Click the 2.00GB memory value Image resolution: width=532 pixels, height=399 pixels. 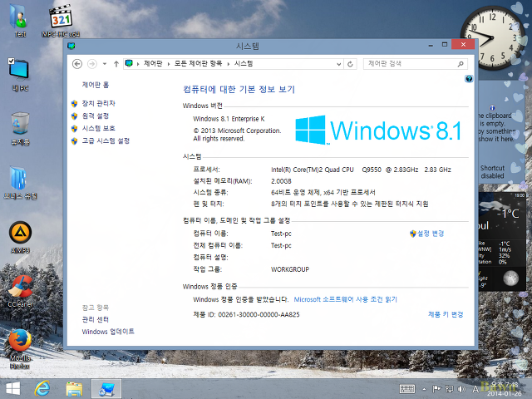point(281,181)
